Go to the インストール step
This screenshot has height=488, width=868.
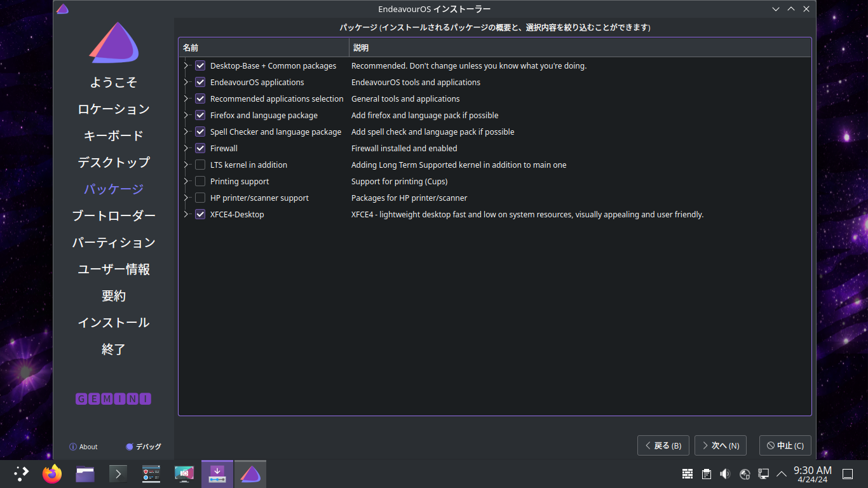114,323
